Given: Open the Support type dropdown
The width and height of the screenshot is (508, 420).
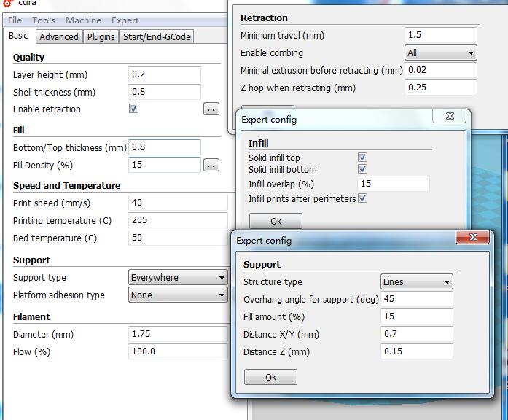Looking at the screenshot, I should 178,277.
